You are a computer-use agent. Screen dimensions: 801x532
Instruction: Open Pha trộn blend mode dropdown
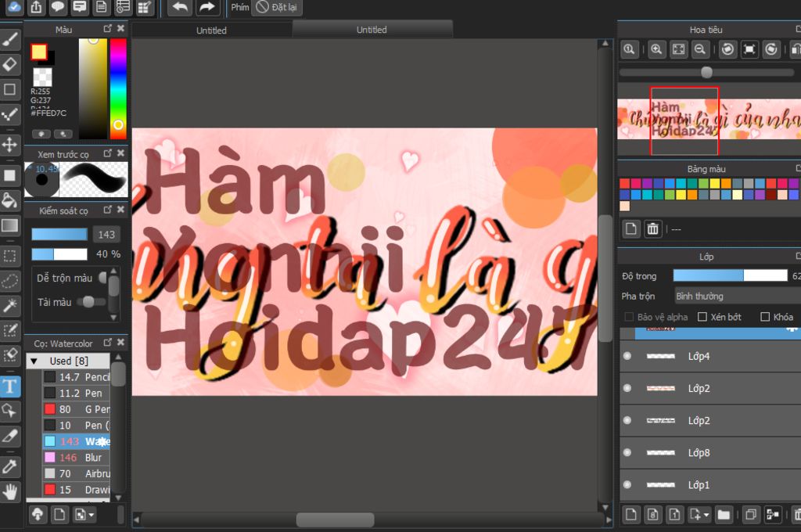737,297
